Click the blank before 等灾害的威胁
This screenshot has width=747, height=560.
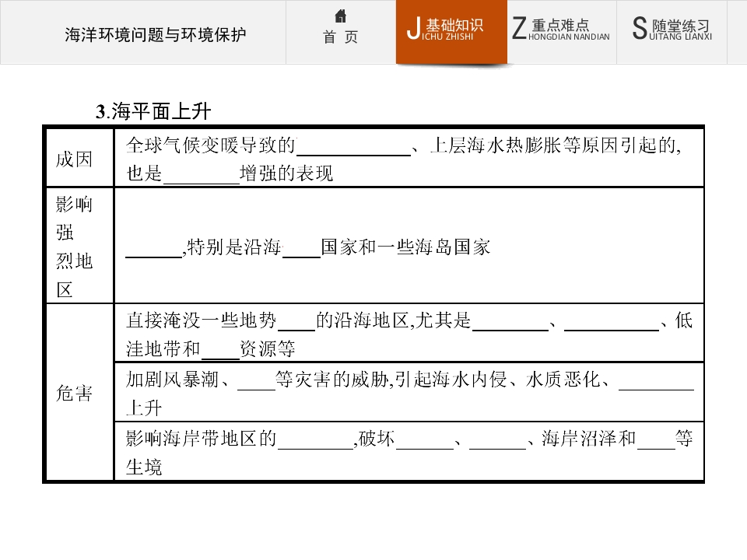[x=256, y=381]
